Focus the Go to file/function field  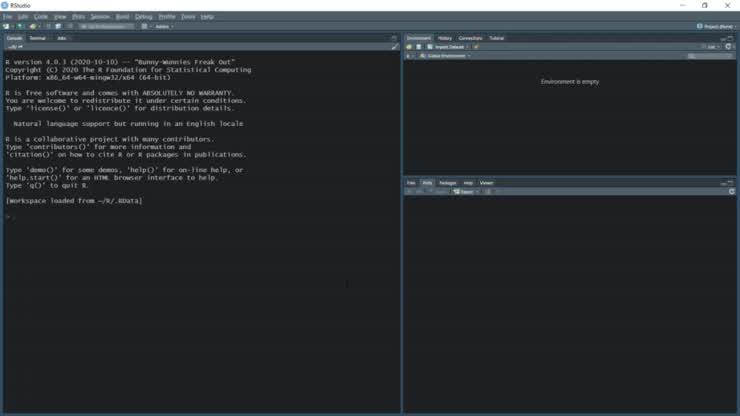(x=106, y=26)
